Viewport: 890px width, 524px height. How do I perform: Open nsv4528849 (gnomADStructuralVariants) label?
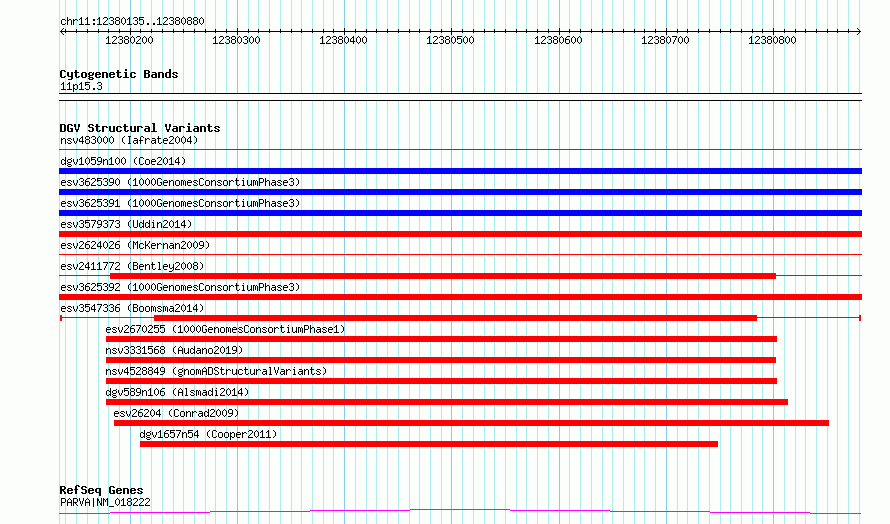tap(216, 371)
